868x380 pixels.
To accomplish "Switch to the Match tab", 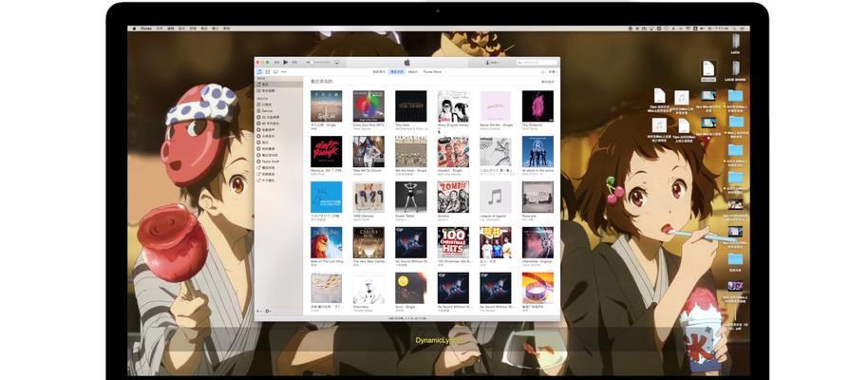I will (x=413, y=71).
